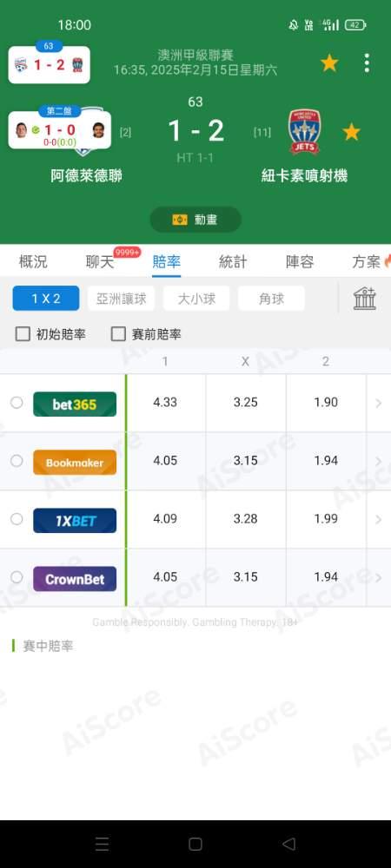The width and height of the screenshot is (391, 868).
Task: Tap the CrownBet logo
Action: (75, 578)
